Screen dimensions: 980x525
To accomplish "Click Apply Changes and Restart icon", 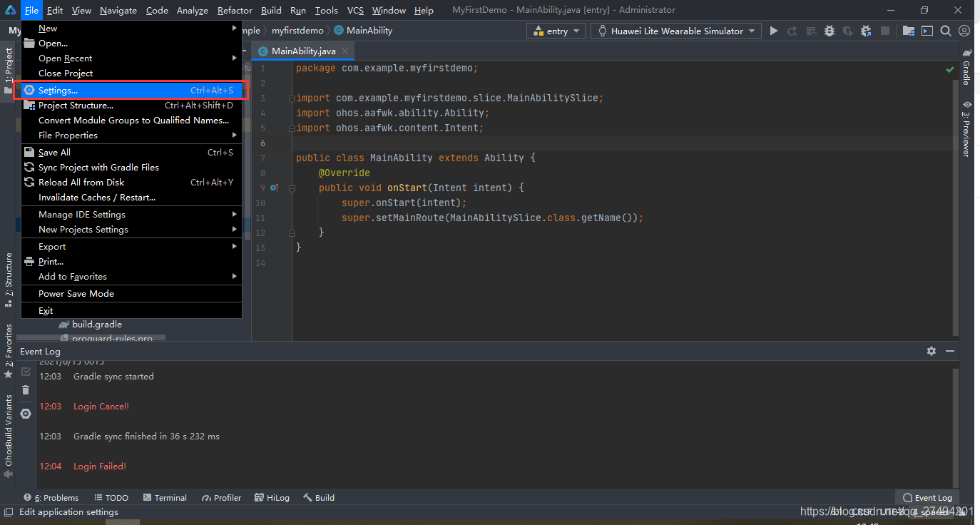I will point(792,31).
